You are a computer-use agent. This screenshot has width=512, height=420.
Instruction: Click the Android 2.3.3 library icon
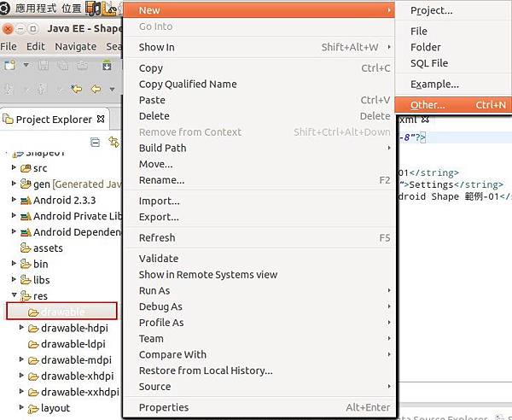(26, 201)
